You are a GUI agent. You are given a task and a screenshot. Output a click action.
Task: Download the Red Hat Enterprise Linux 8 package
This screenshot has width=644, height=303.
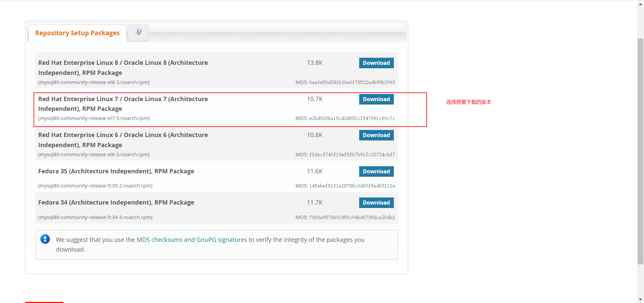(x=376, y=63)
